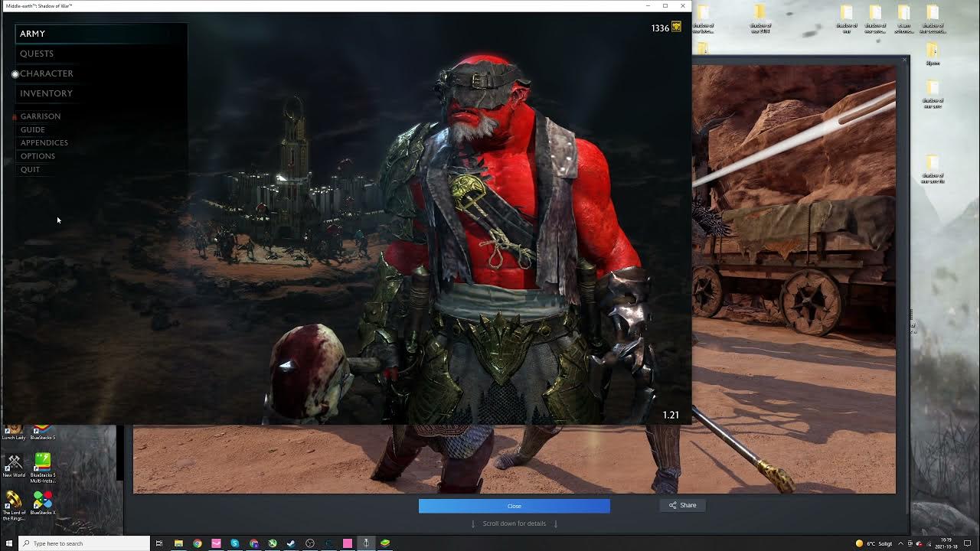Open the weather widget showing 6°C
This screenshot has width=980, height=551.
point(874,543)
